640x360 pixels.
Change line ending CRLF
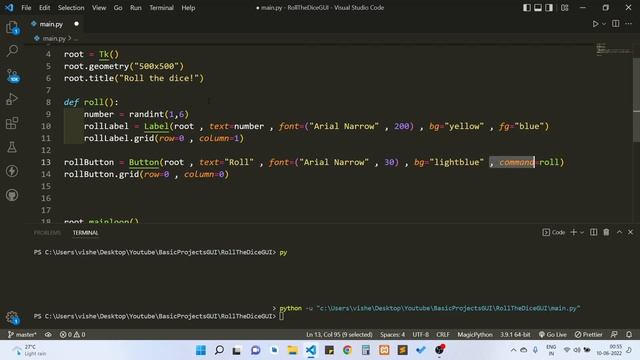tap(443, 334)
